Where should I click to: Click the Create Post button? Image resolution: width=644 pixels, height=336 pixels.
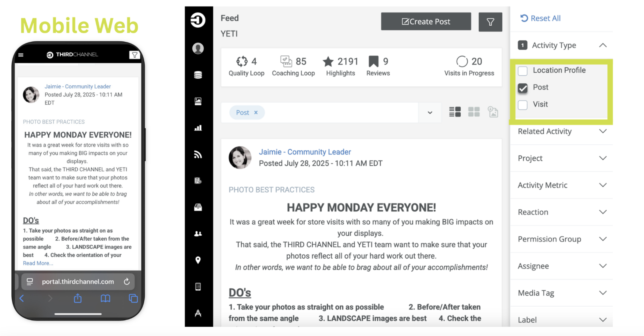pos(426,21)
